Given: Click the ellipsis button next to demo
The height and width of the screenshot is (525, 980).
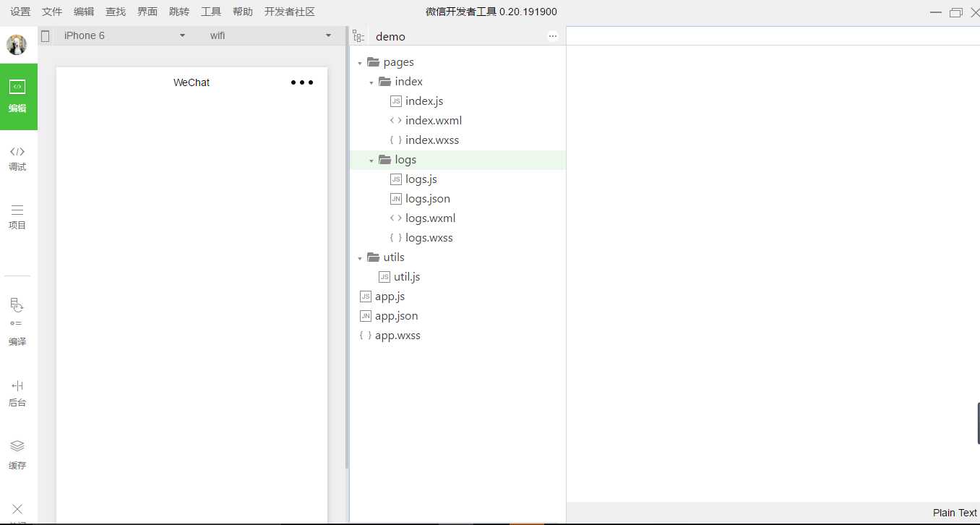Looking at the screenshot, I should tap(553, 36).
